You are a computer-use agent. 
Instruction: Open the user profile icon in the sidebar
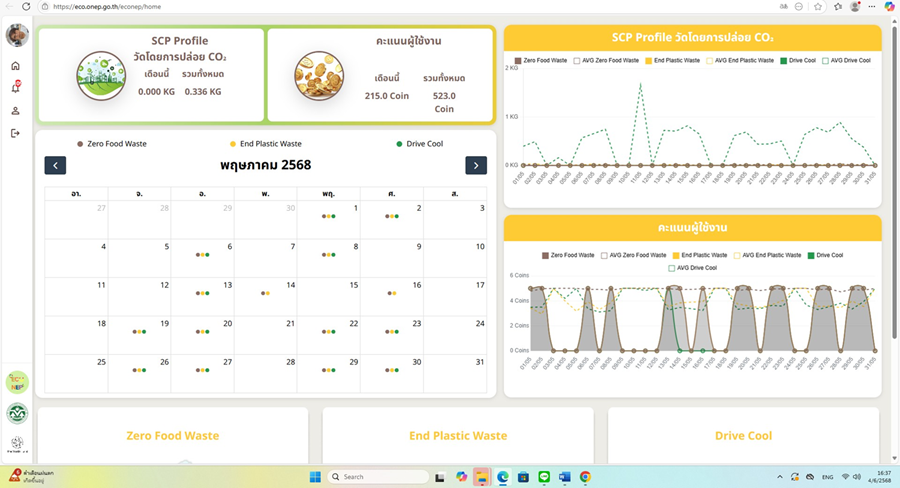click(15, 110)
